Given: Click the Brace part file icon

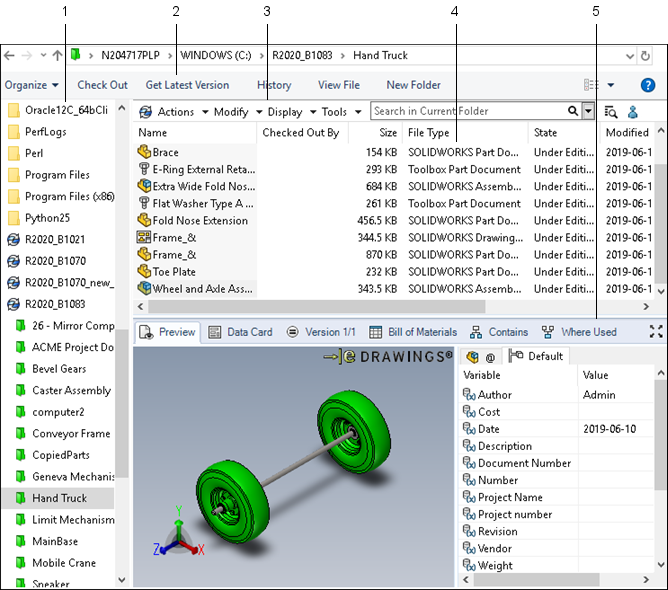Looking at the screenshot, I should [144, 151].
